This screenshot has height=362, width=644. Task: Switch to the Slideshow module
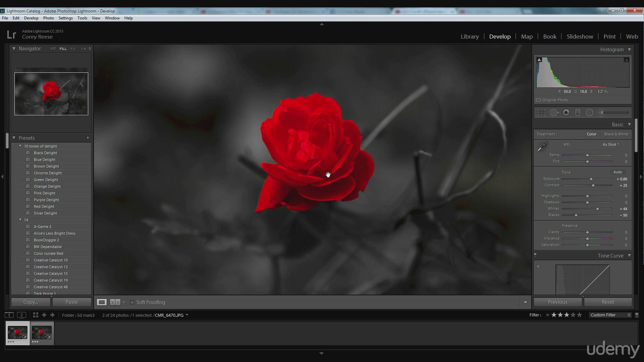click(x=580, y=37)
